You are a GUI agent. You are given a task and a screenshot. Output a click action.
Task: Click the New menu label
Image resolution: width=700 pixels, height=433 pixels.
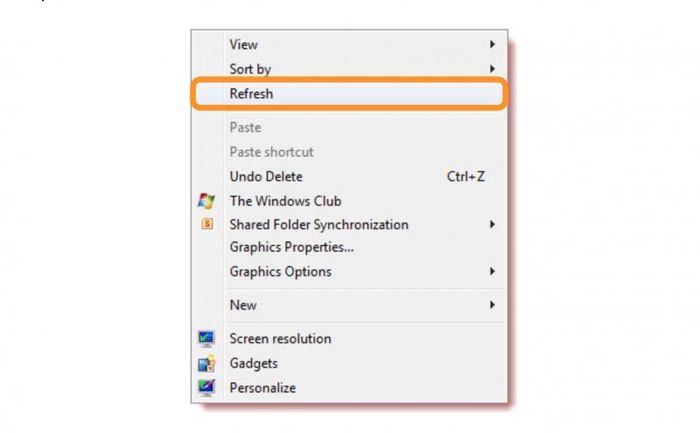[243, 305]
